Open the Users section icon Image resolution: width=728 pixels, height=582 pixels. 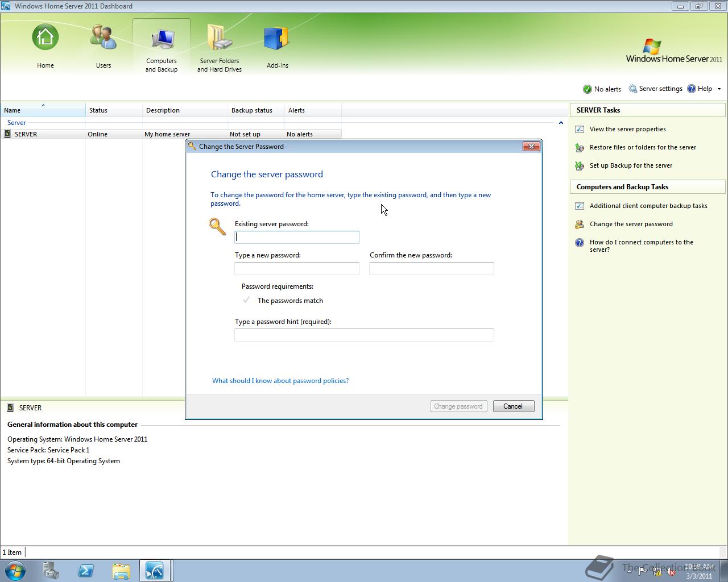click(104, 38)
